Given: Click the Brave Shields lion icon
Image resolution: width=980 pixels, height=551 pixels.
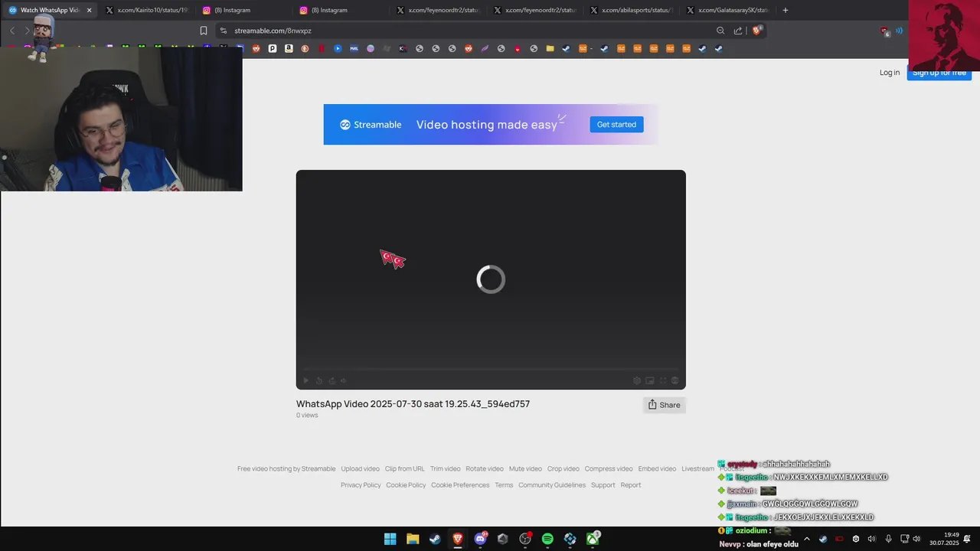Looking at the screenshot, I should click(x=756, y=31).
